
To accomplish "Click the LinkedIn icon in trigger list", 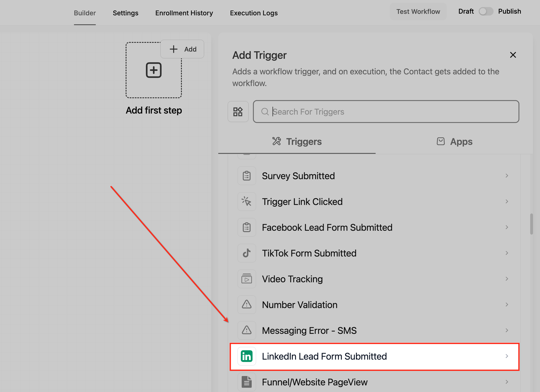I will 246,356.
